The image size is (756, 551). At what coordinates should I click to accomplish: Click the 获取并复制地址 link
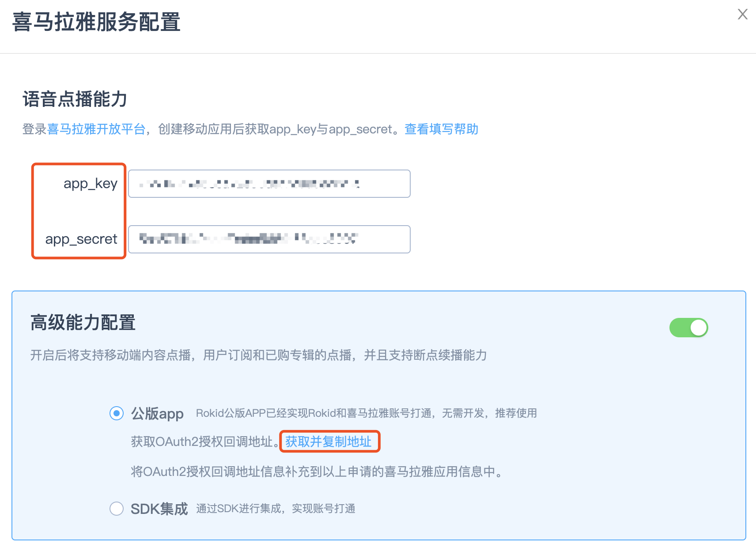(x=329, y=442)
